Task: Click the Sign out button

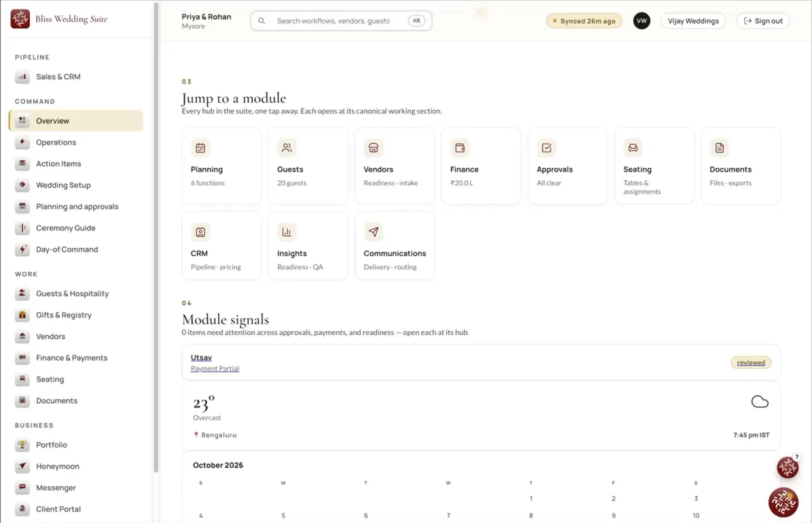Action: [x=763, y=21]
